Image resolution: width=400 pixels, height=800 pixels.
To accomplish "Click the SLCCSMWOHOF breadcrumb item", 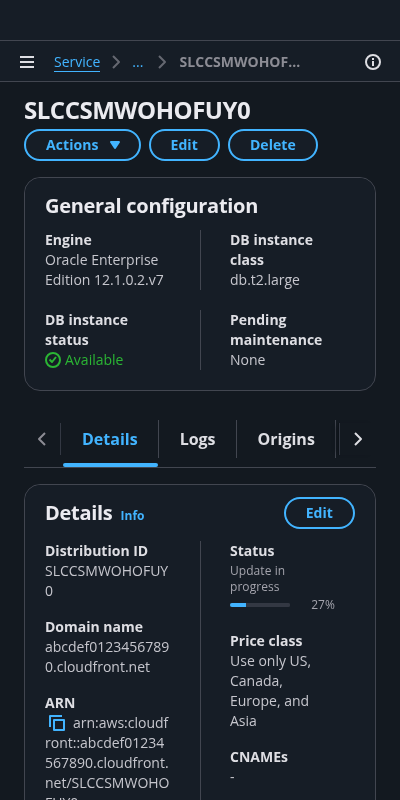I will 239,62.
